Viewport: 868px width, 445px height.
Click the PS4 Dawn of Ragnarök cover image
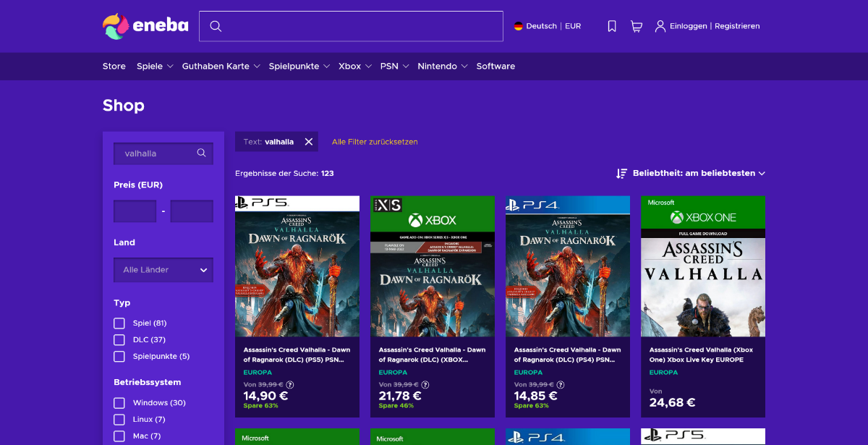pos(568,266)
